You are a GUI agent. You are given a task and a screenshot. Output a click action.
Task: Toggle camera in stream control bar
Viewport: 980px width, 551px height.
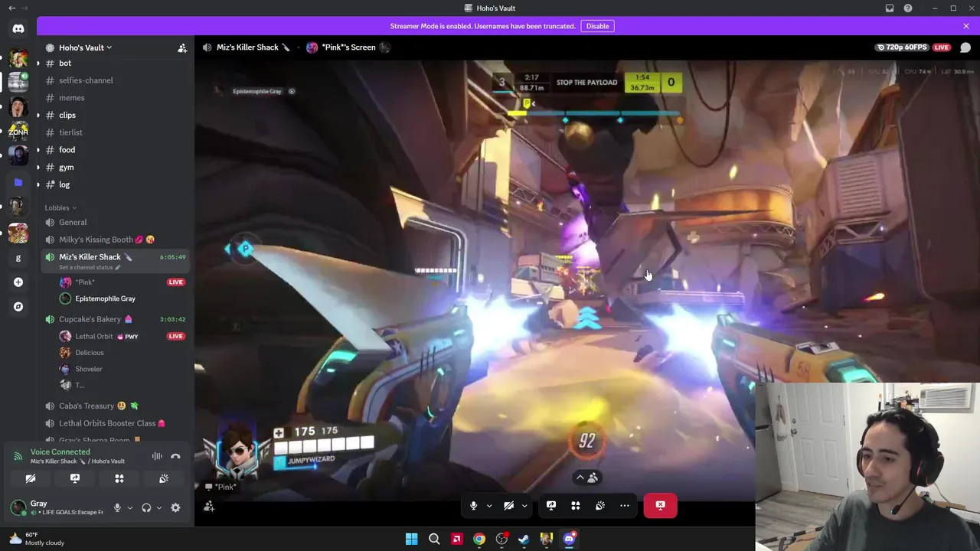pyautogui.click(x=508, y=505)
